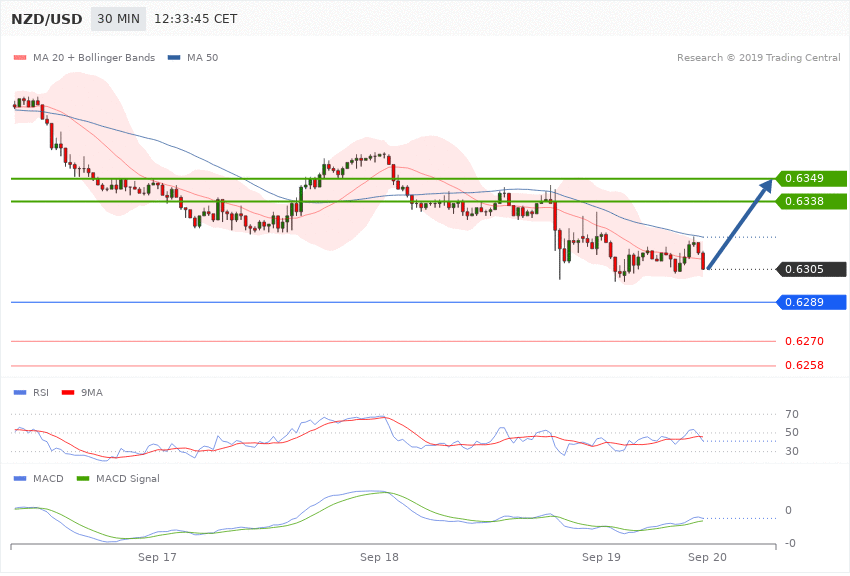Click the RSI 50 axis value
Viewport: 850px width, 576px height.
coord(791,432)
